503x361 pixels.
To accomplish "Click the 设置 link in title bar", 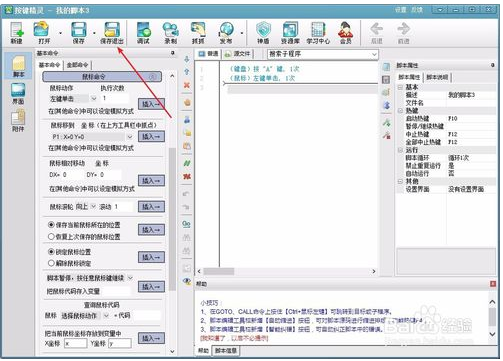I will [x=400, y=10].
